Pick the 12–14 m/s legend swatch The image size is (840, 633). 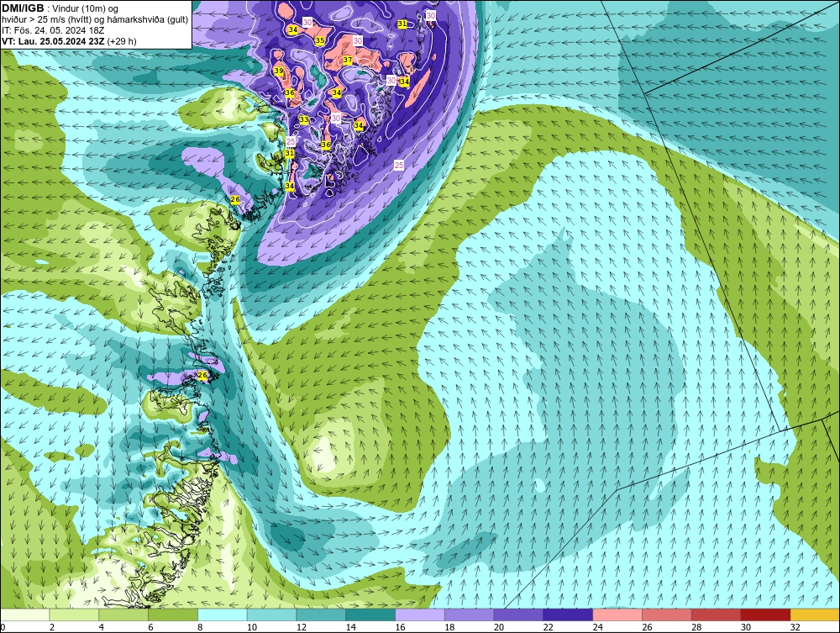point(321,615)
